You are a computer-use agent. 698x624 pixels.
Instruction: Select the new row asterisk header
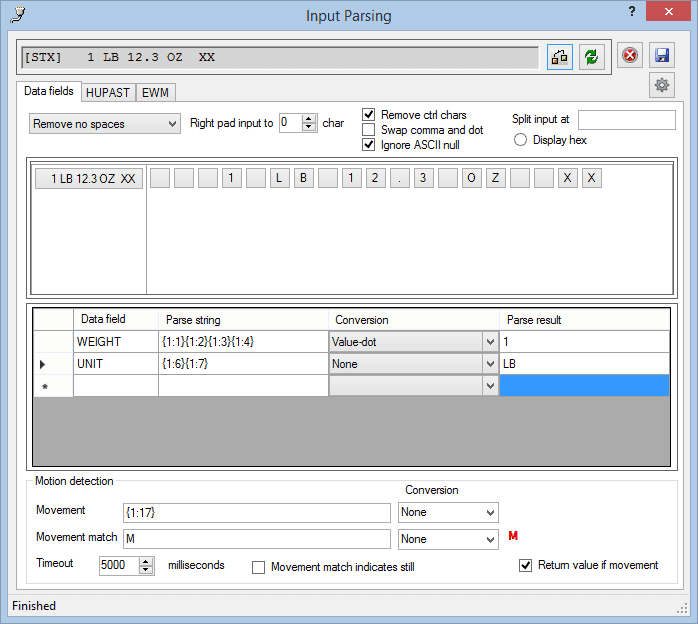click(x=53, y=386)
